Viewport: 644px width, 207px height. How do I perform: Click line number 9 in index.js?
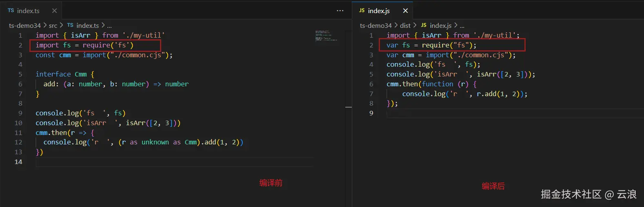pos(371,113)
